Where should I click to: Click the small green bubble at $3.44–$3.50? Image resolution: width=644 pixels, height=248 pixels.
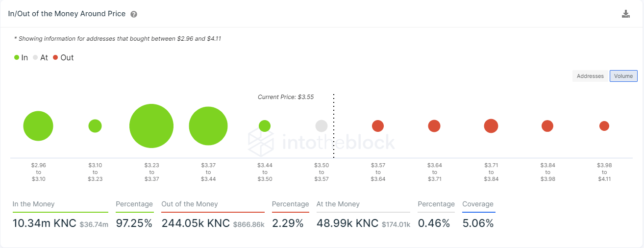click(x=265, y=126)
